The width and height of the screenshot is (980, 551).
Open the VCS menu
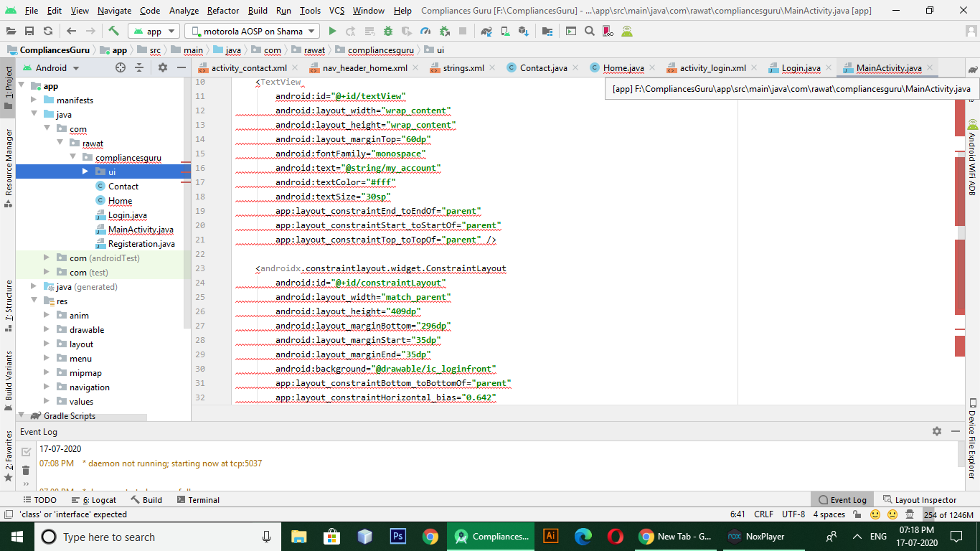tap(337, 10)
